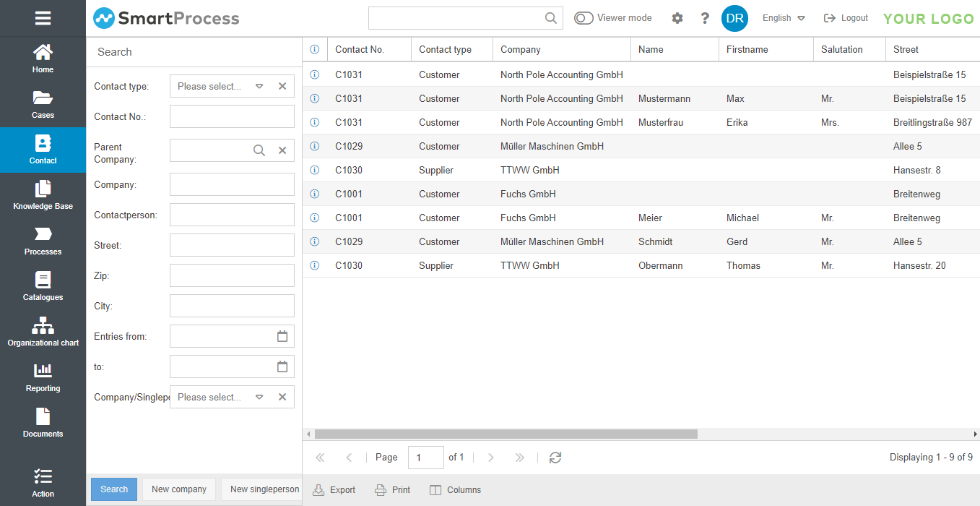980x506 pixels.
Task: Click info icon for Meier row
Action: click(315, 218)
